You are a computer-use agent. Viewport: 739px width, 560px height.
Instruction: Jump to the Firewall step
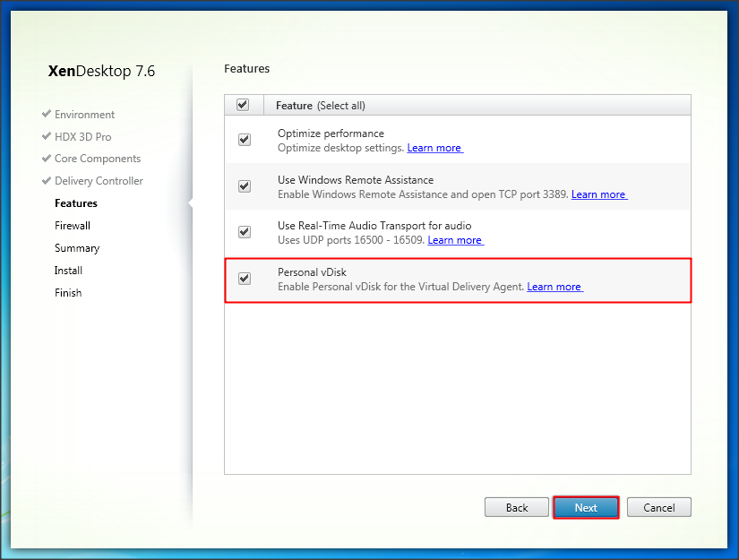[x=73, y=226]
